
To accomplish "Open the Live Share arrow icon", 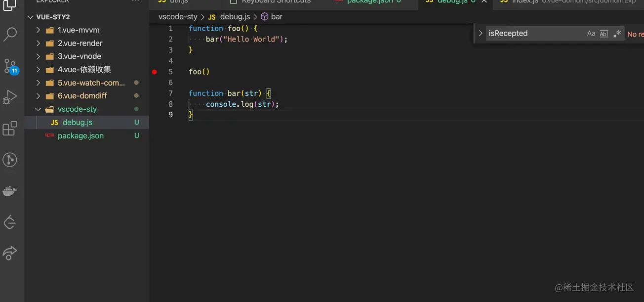I will point(10,254).
